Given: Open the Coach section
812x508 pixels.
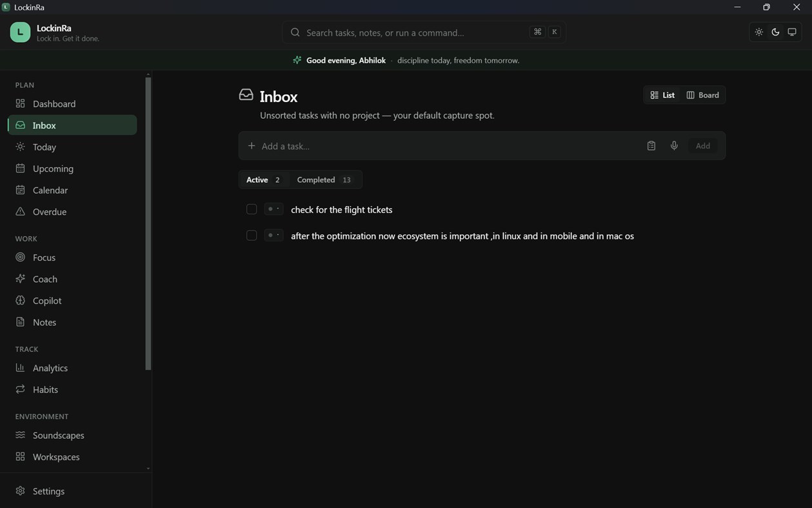Looking at the screenshot, I should (x=72, y=279).
